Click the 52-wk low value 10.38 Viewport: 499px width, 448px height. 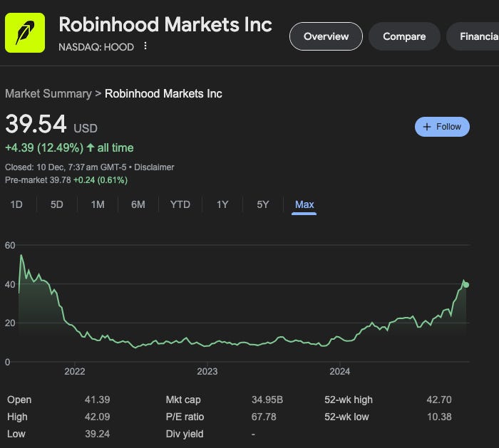[439, 417]
